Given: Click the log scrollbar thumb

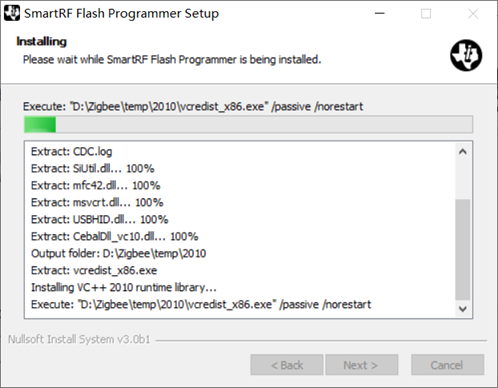Looking at the screenshot, I should click(x=462, y=249).
